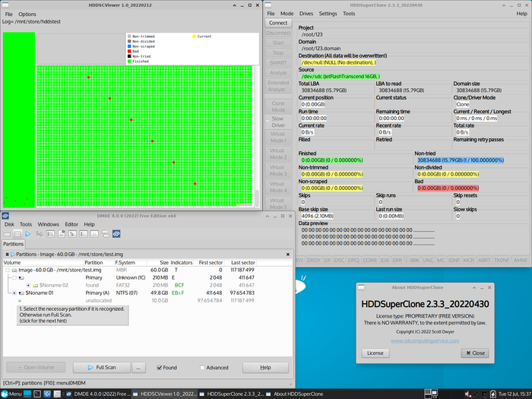532x399 pixels.
Task: Expand the $Noname 01 NTFS tree node
Action: coord(14,293)
